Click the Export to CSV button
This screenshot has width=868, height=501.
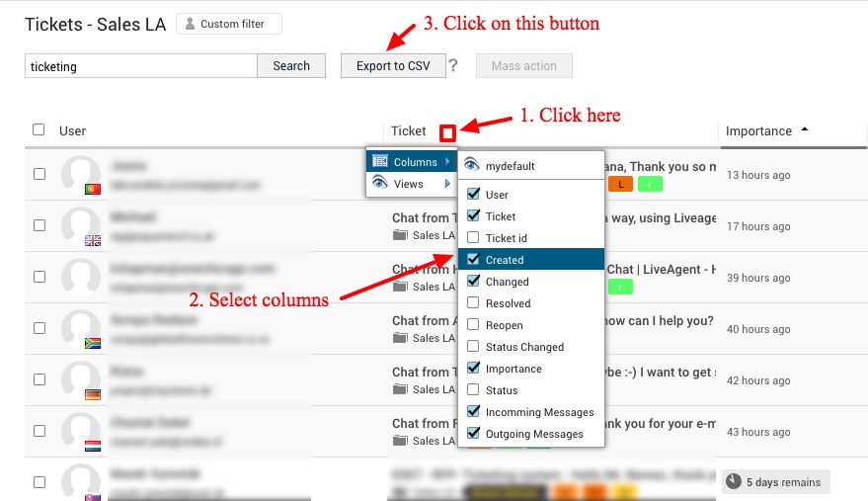393,66
